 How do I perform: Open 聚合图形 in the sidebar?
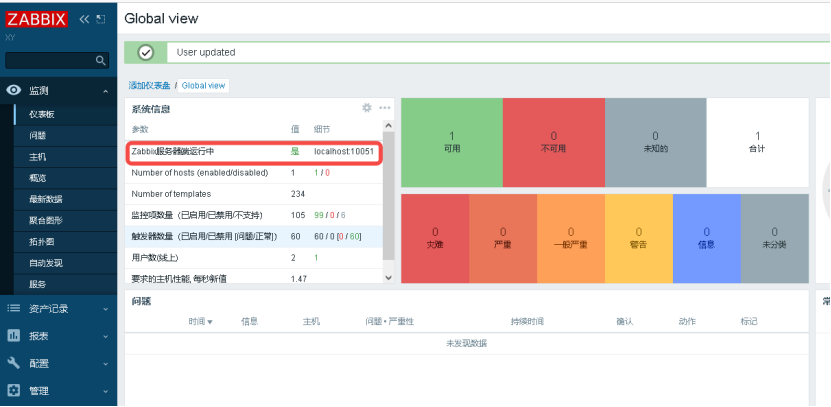(46, 220)
